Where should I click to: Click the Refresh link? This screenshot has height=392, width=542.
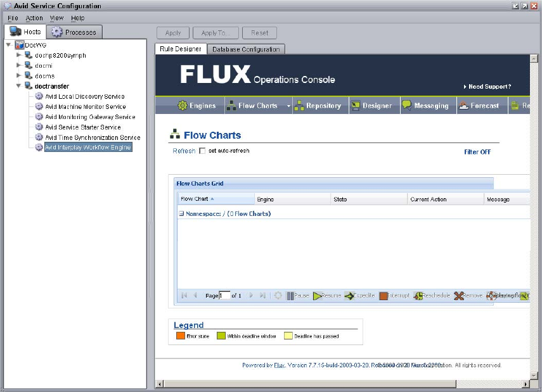pyautogui.click(x=184, y=151)
